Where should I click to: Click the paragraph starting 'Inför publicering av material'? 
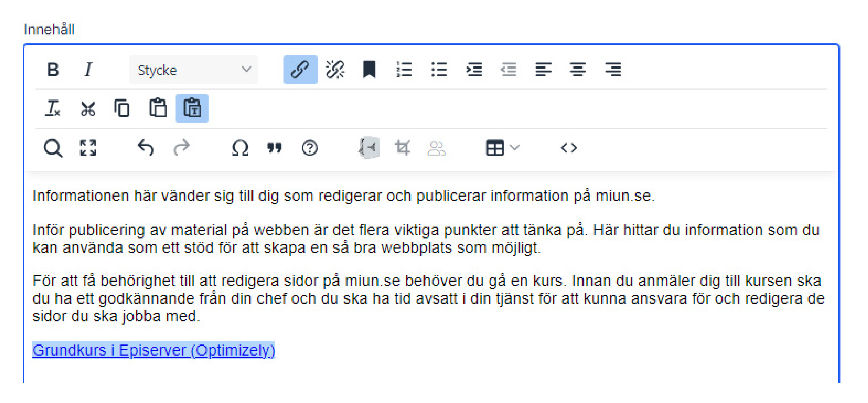[426, 239]
